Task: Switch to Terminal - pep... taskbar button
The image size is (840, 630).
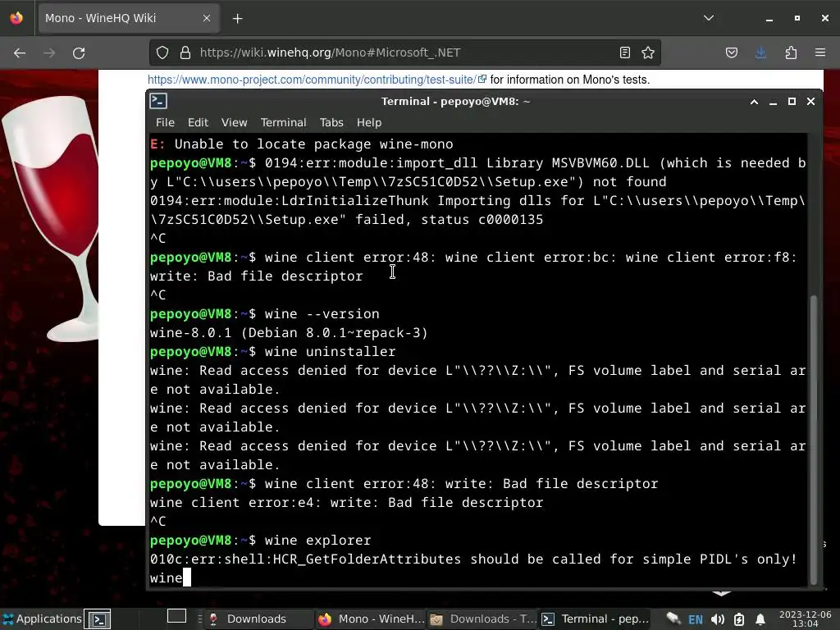Action: tap(595, 619)
